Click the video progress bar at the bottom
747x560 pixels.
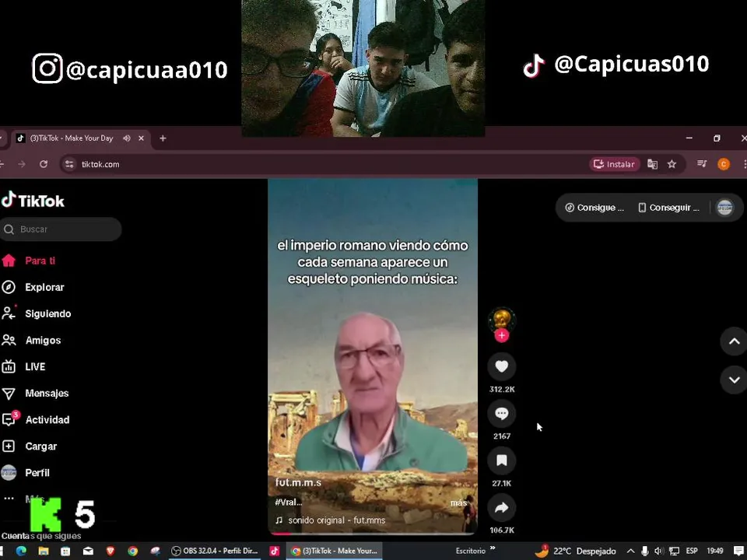coord(373,534)
